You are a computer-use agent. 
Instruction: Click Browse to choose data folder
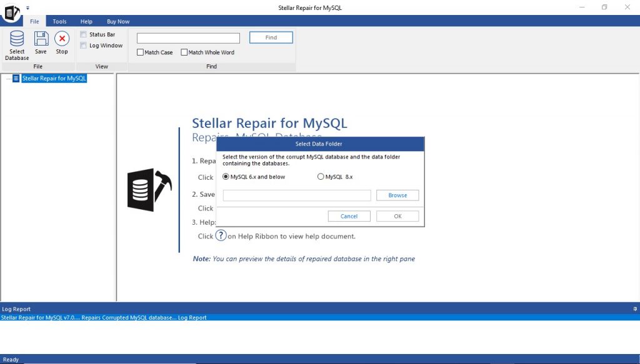tap(397, 195)
